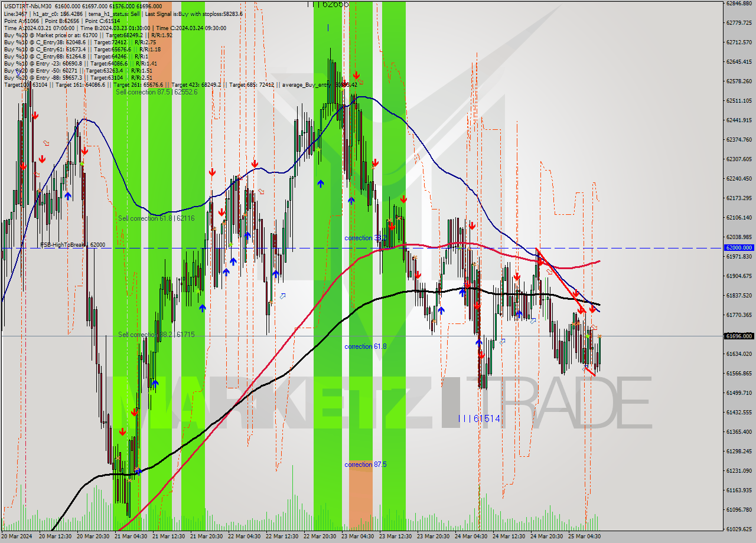Click the 61432.250 price axis value
Screen dimensions: 756x543
tap(739, 412)
